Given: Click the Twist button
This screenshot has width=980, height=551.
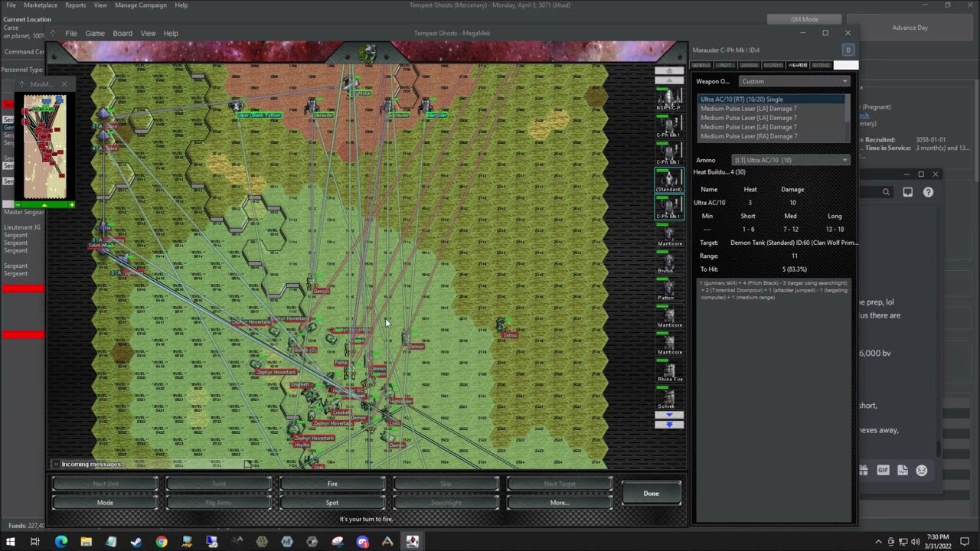Looking at the screenshot, I should tap(218, 484).
